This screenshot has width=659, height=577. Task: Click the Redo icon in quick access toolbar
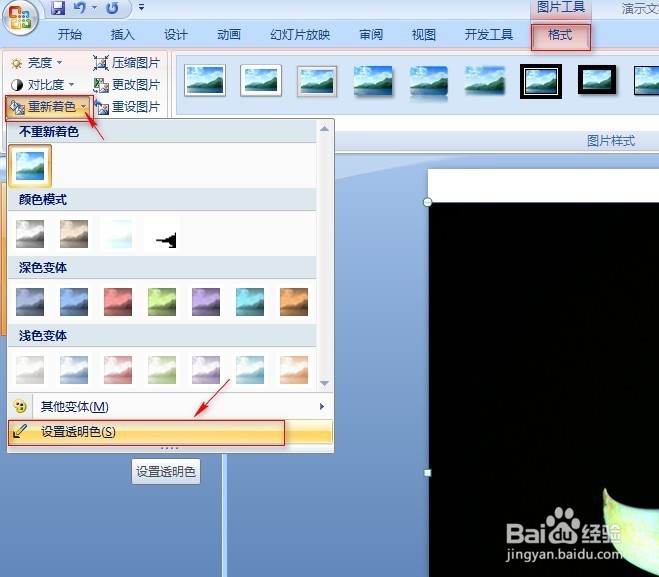(x=112, y=8)
